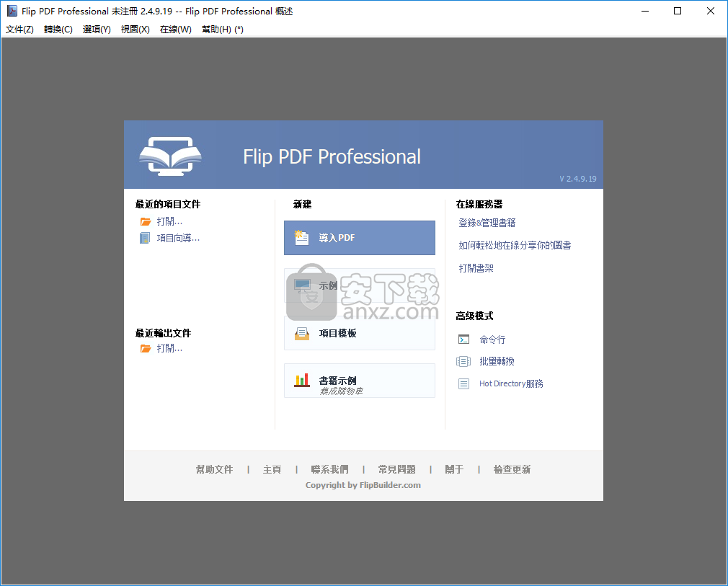Click the folder icon beside recent project 打開
Image resolution: width=728 pixels, height=586 pixels.
click(145, 222)
